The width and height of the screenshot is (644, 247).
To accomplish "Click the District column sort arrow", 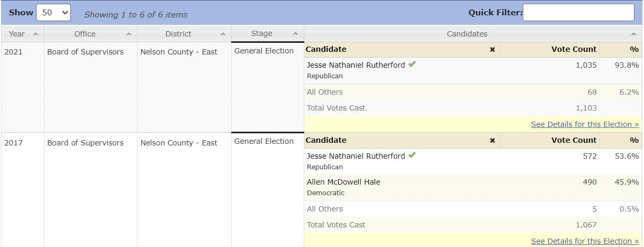I will (x=223, y=34).
